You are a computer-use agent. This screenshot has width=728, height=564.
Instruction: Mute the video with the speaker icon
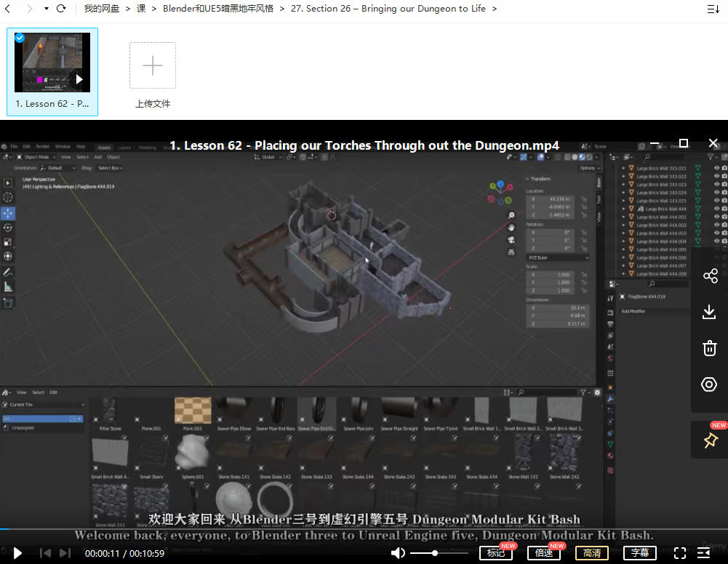(x=398, y=553)
